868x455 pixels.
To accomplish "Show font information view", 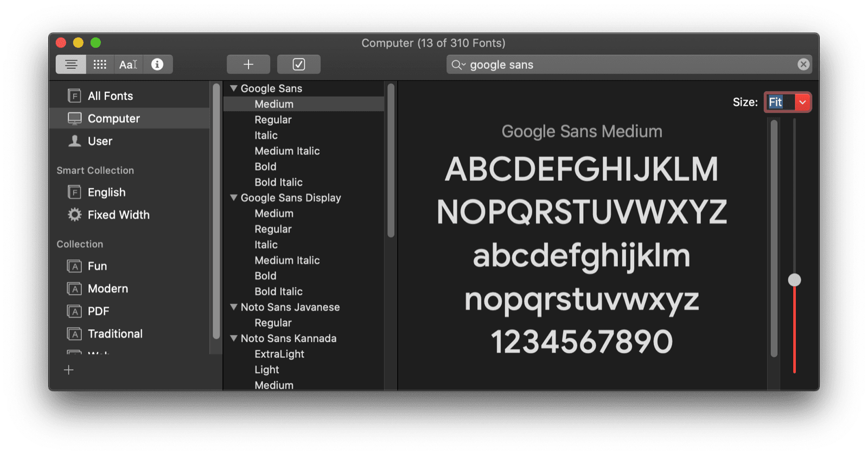I will [157, 65].
